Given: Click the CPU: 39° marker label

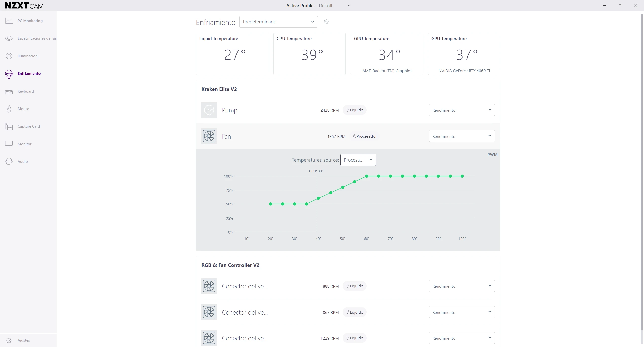Looking at the screenshot, I should [x=316, y=171].
